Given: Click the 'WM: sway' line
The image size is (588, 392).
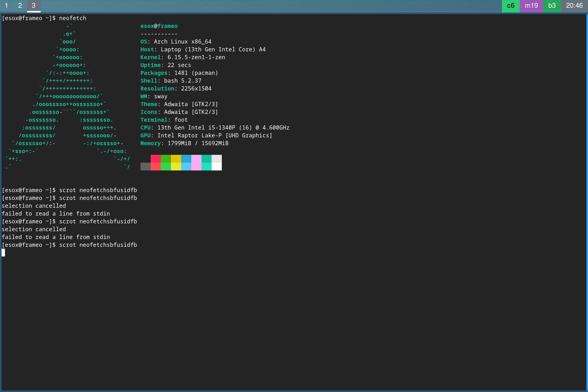Looking at the screenshot, I should pyautogui.click(x=154, y=96).
